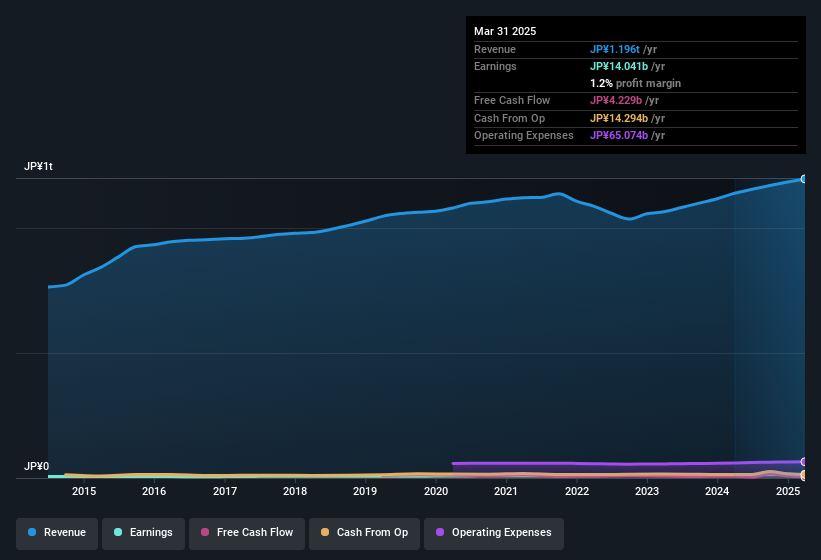This screenshot has height=560, width=821.
Task: Click the purple dot in Operating Expenses legend
Action: (440, 532)
